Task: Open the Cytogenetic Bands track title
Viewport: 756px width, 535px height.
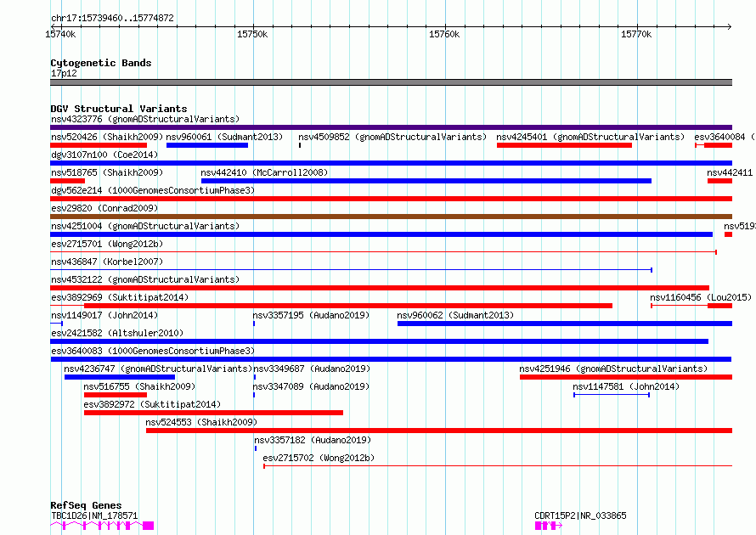Action: coord(100,63)
